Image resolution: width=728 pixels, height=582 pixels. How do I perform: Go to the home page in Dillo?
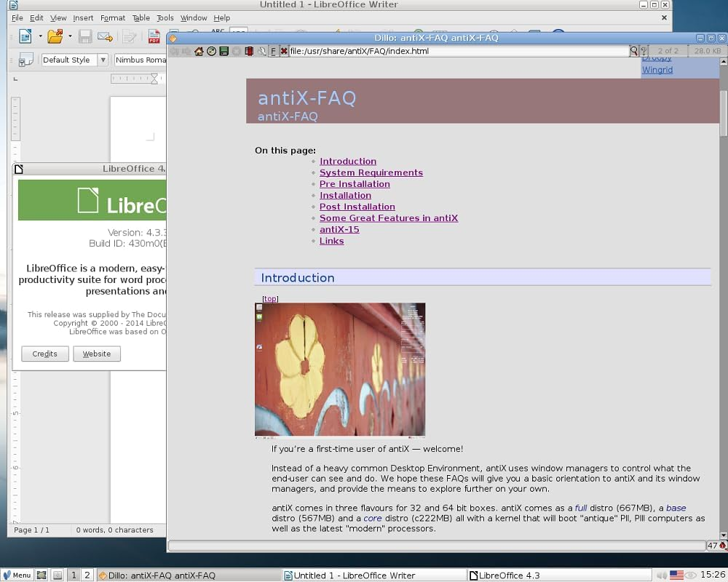[x=199, y=52]
